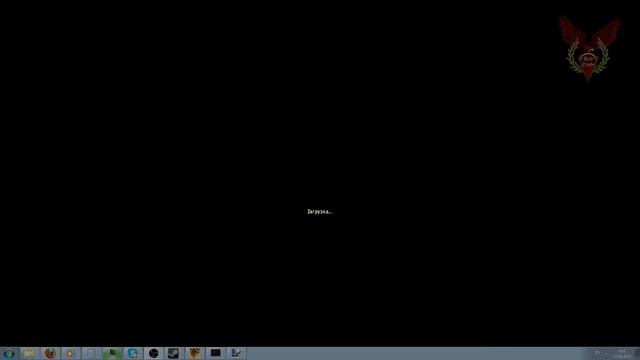Select the black window icon in taskbar
The height and width of the screenshot is (360, 640).
click(x=216, y=353)
